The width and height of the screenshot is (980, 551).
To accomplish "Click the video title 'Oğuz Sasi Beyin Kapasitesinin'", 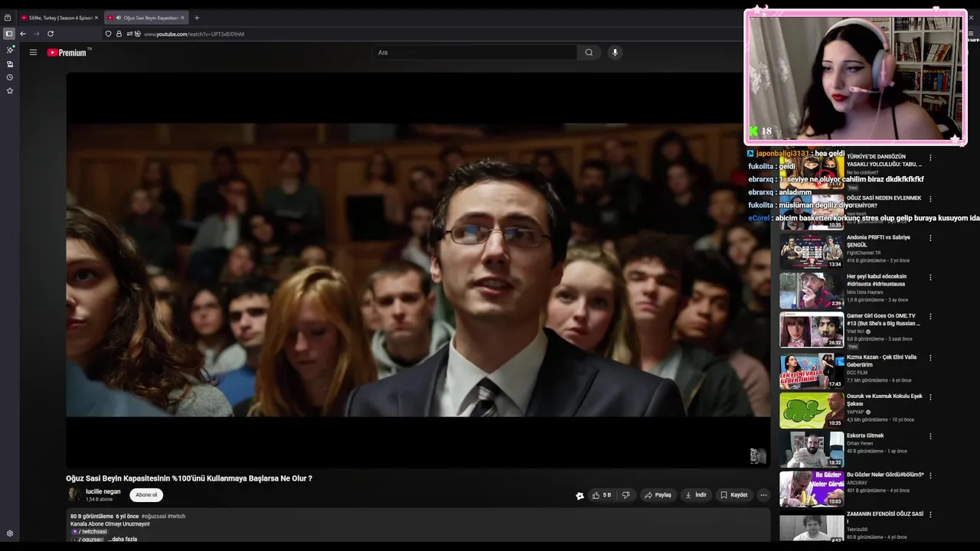I will point(189,478).
